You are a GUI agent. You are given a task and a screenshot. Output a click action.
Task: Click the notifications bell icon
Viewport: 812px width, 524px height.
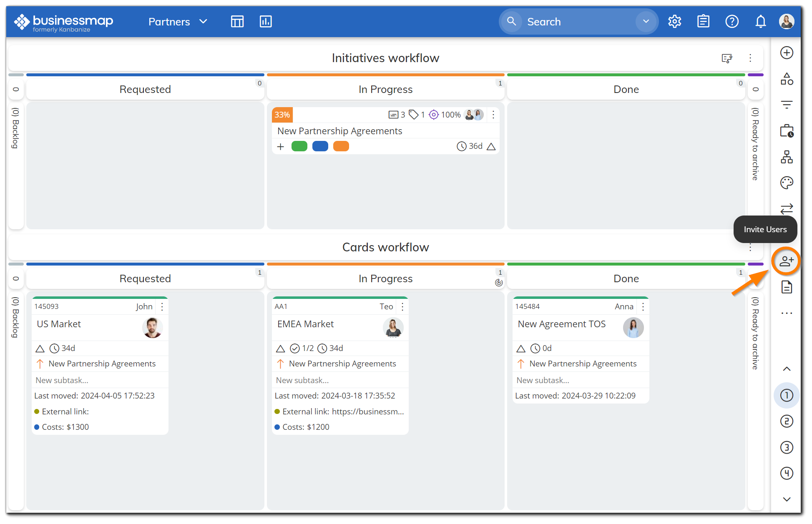(760, 21)
